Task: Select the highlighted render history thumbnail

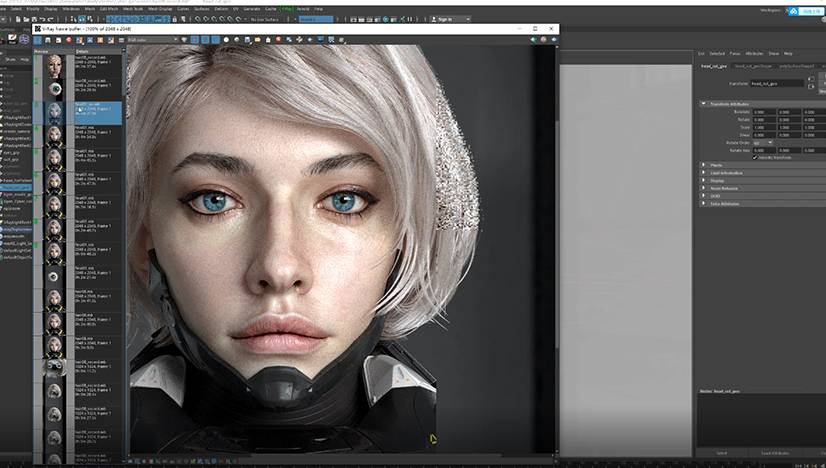Action: coord(55,112)
